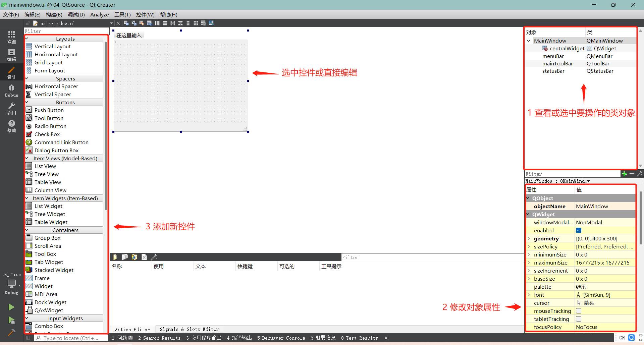Create a new action in Action Editor
The height and width of the screenshot is (345, 644).
(x=115, y=257)
